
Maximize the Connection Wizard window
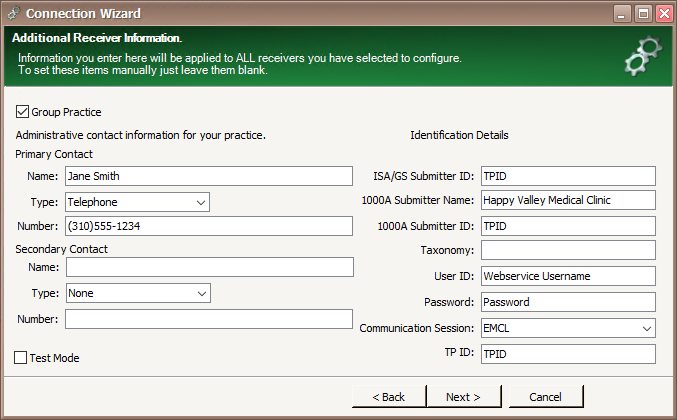point(643,14)
